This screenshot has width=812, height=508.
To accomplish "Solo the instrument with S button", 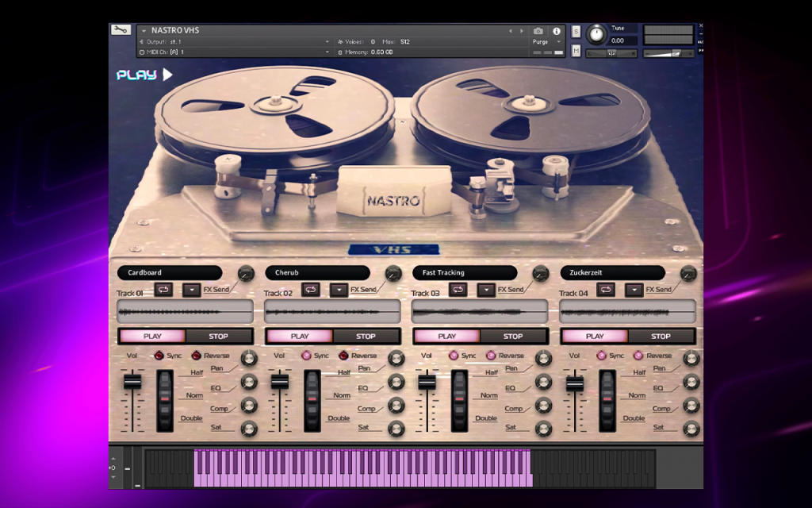I will (576, 32).
